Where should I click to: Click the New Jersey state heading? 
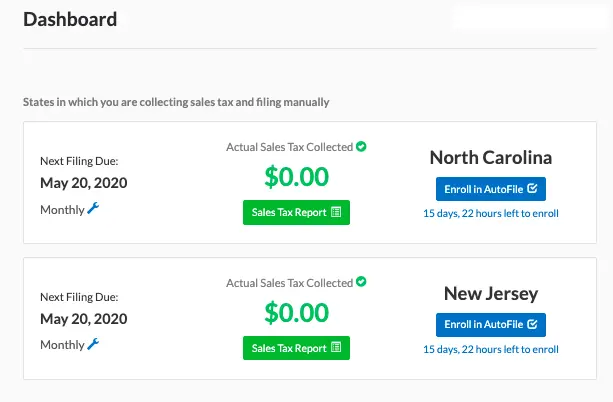pos(490,294)
